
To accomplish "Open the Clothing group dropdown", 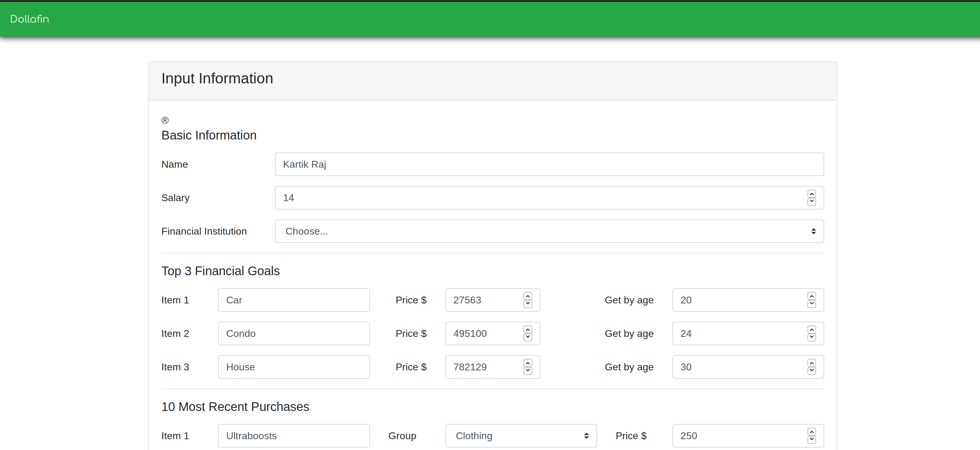I will coord(520,435).
